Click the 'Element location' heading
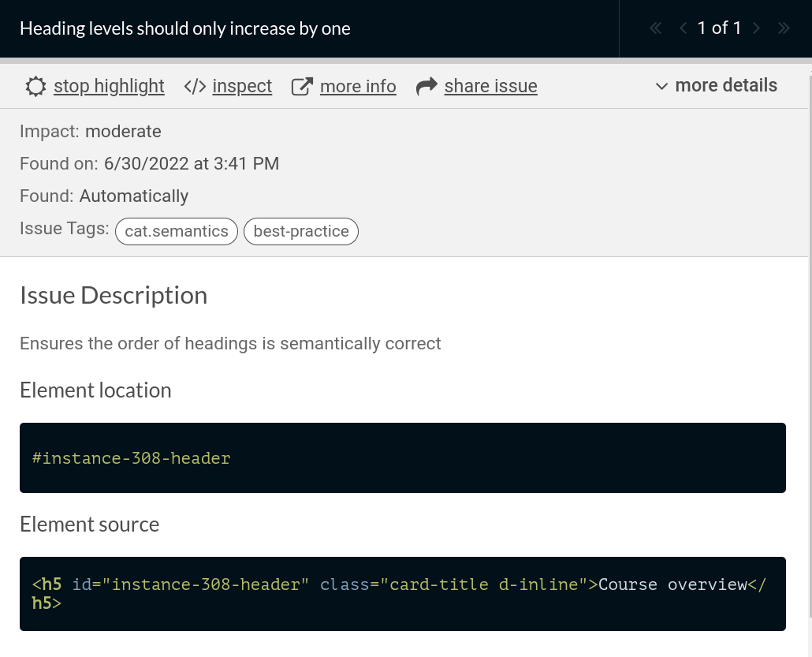 (95, 390)
